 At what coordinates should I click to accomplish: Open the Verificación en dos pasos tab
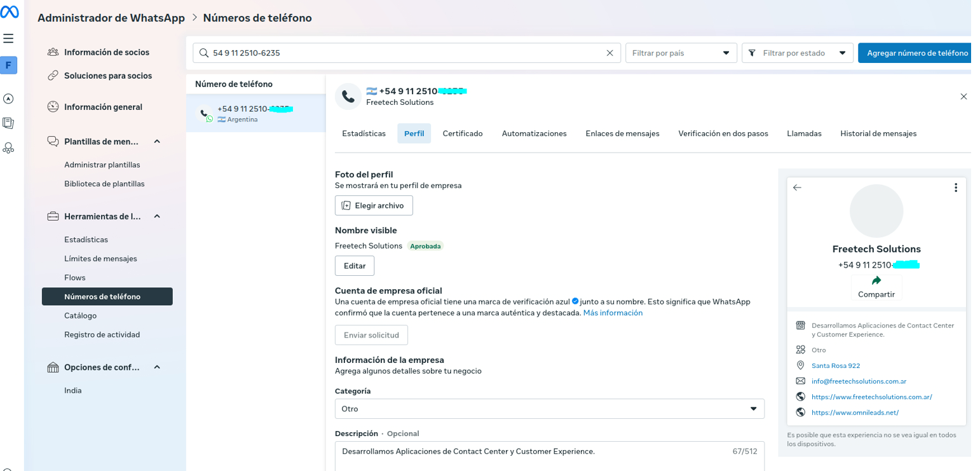pos(723,133)
